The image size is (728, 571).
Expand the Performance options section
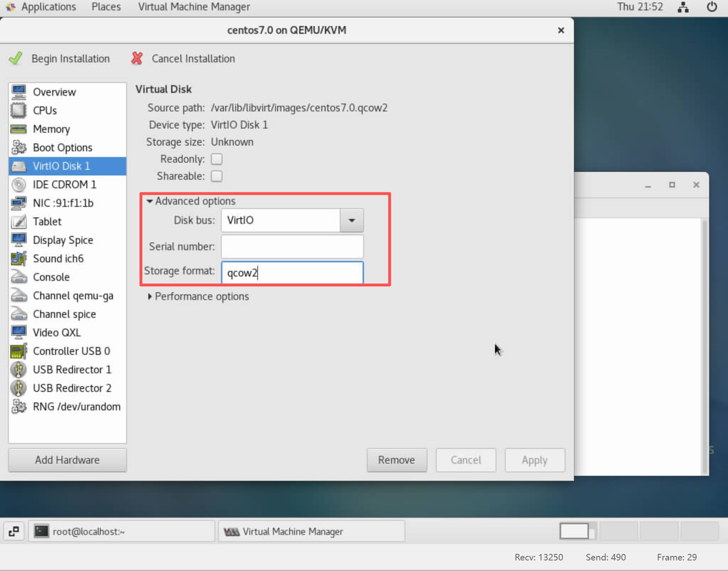point(150,296)
